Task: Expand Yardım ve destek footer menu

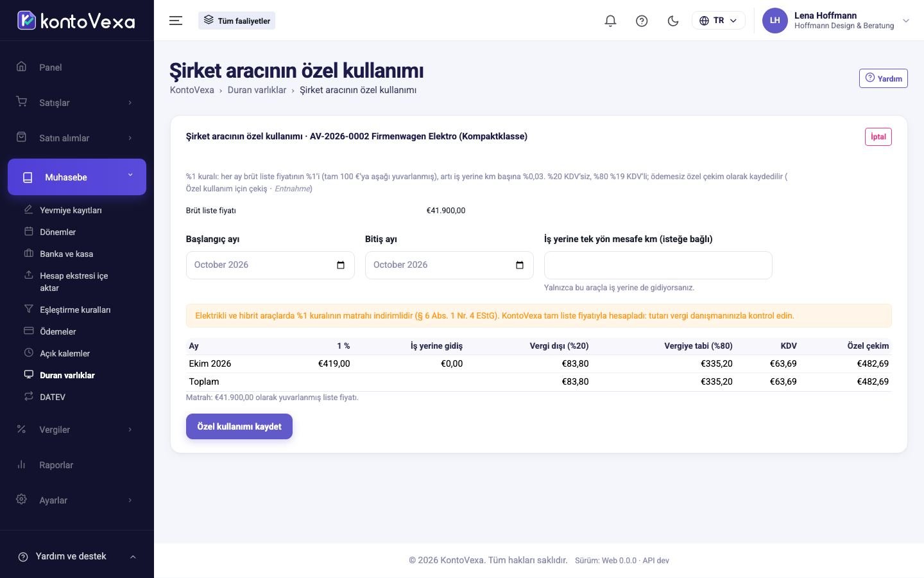Action: (x=77, y=556)
